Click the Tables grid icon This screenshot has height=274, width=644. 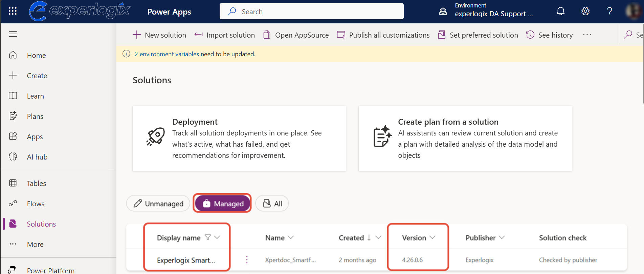(13, 183)
